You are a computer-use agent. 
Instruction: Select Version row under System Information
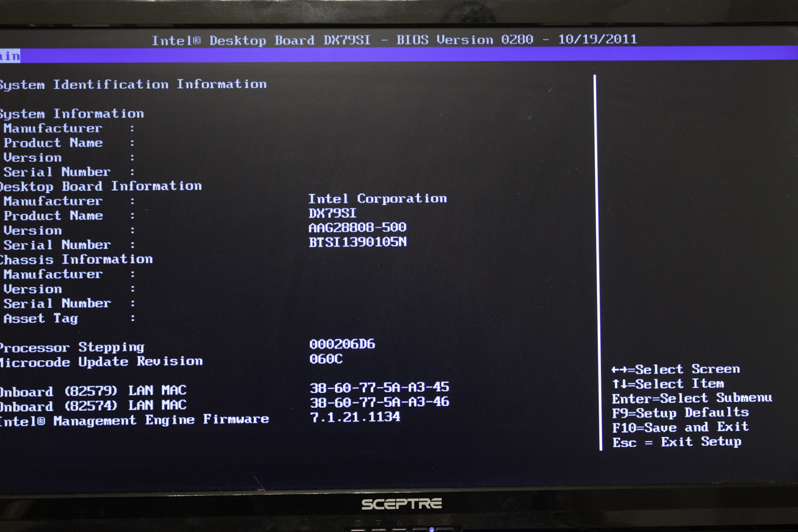tap(69, 157)
